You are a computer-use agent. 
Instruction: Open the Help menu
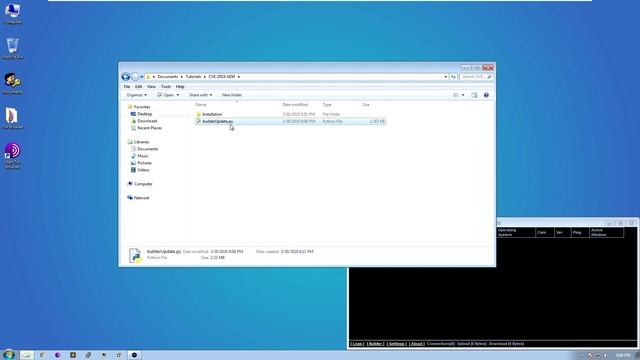click(x=180, y=87)
